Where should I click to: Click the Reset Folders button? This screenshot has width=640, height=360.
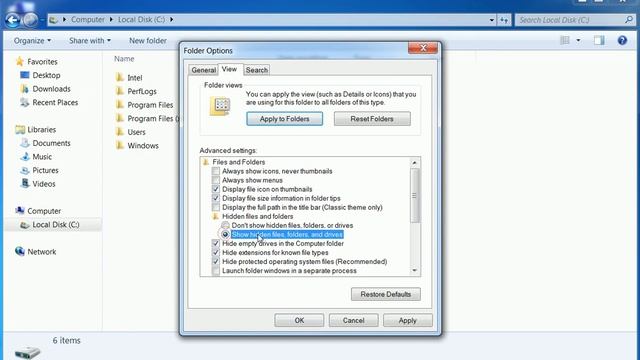pos(372,119)
